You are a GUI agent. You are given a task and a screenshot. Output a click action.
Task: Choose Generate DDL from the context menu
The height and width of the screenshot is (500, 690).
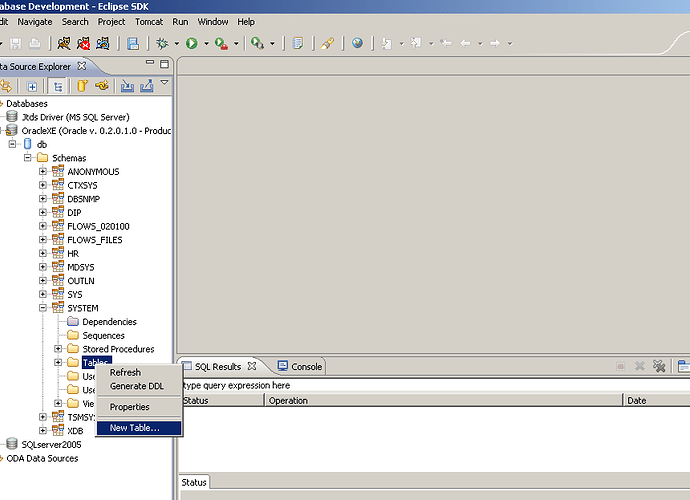pos(139,386)
